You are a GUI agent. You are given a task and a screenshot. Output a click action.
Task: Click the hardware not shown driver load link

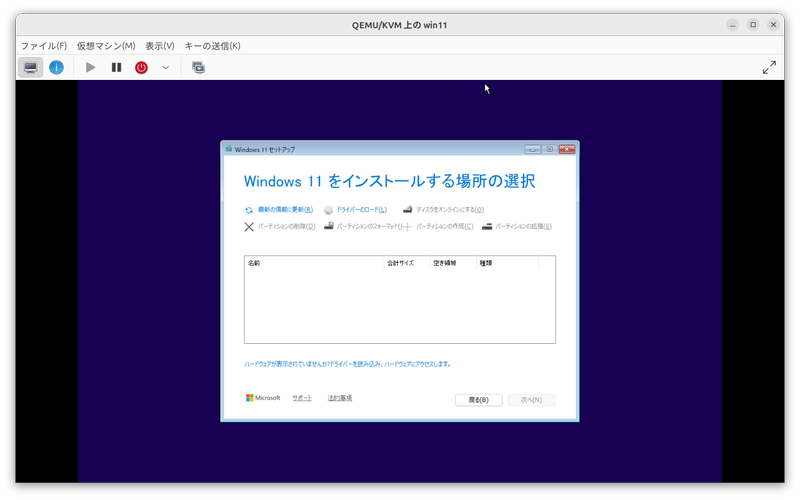pos(347,364)
